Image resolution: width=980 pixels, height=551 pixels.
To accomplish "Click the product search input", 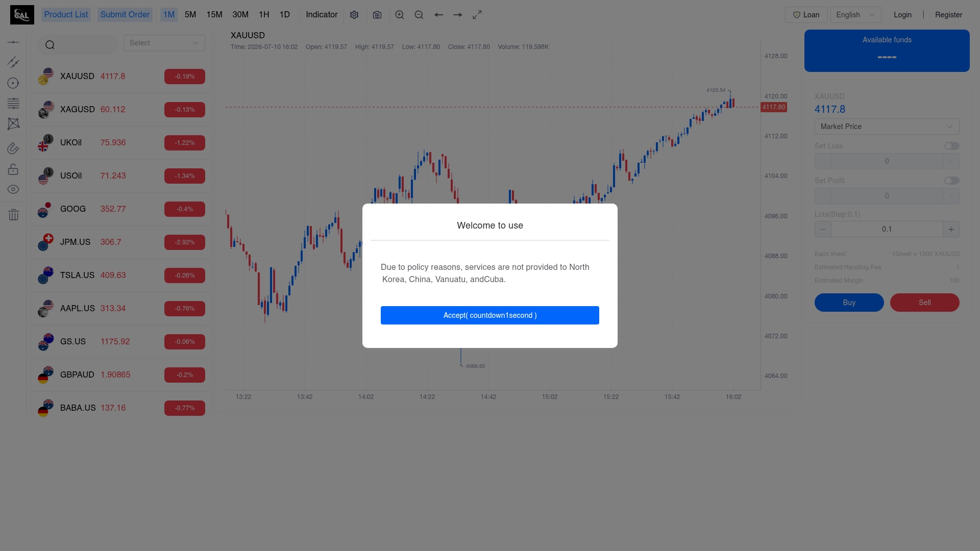I will 78,45.
